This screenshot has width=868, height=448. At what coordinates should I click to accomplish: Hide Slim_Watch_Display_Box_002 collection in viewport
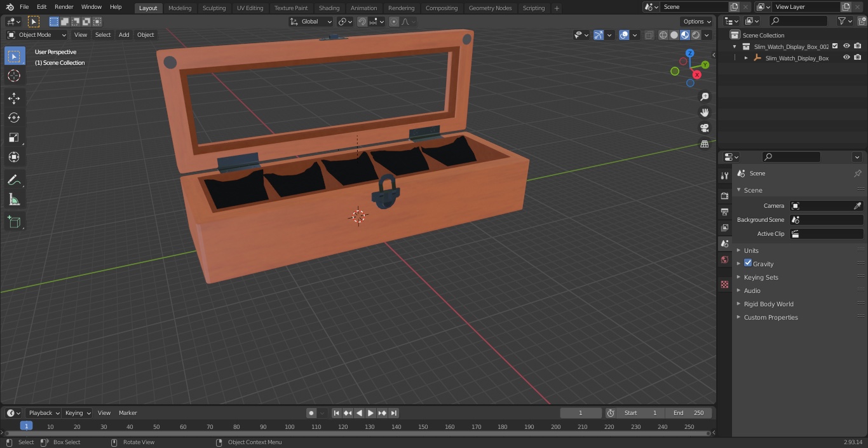(846, 46)
